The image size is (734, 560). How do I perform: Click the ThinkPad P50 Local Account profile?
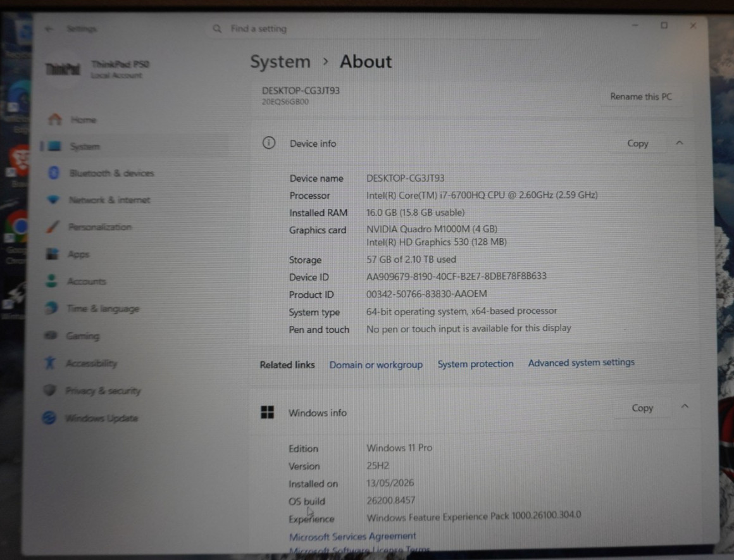(x=97, y=70)
